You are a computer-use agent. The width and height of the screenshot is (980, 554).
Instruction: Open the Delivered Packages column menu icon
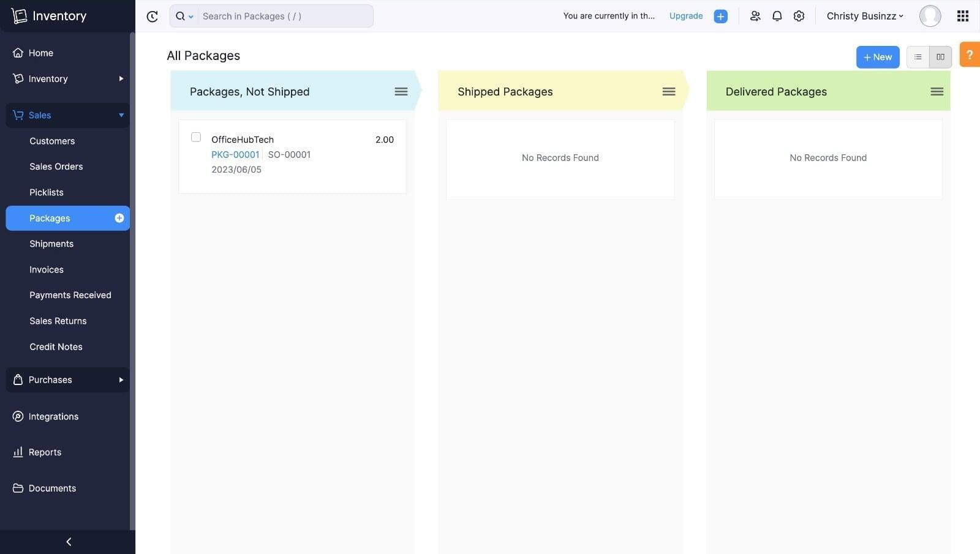[x=937, y=91]
